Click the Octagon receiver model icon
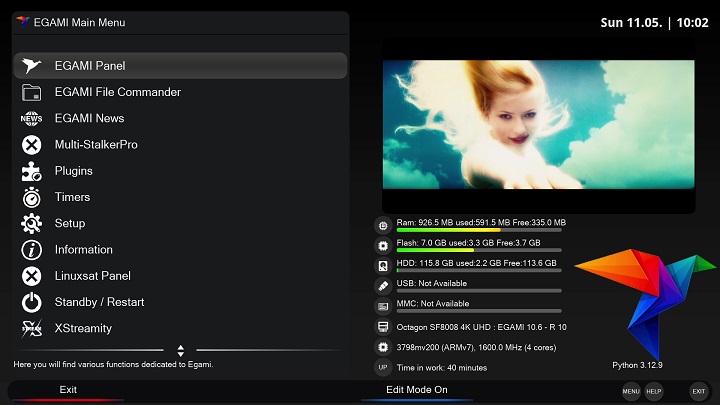 coord(382,327)
